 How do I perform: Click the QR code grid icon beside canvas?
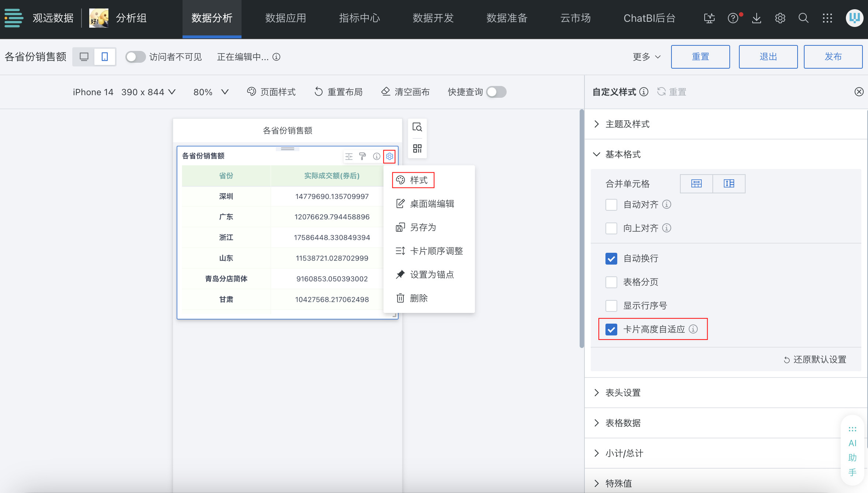[417, 148]
